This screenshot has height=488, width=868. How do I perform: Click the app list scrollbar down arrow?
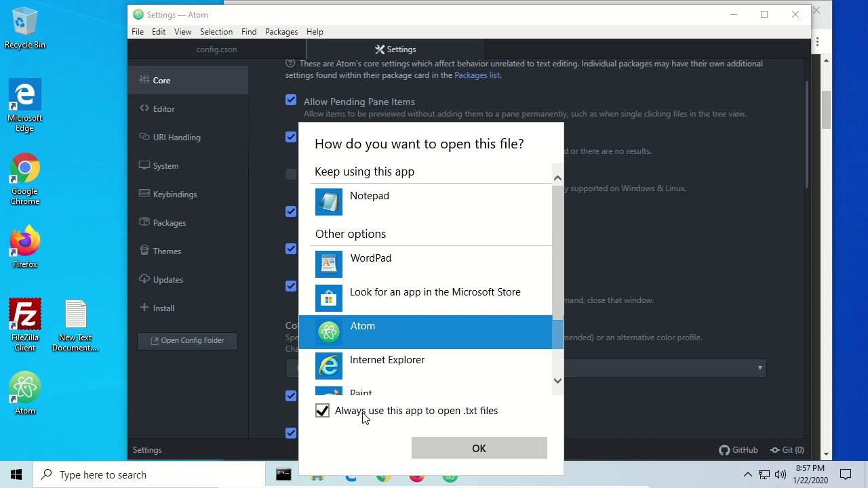point(557,380)
